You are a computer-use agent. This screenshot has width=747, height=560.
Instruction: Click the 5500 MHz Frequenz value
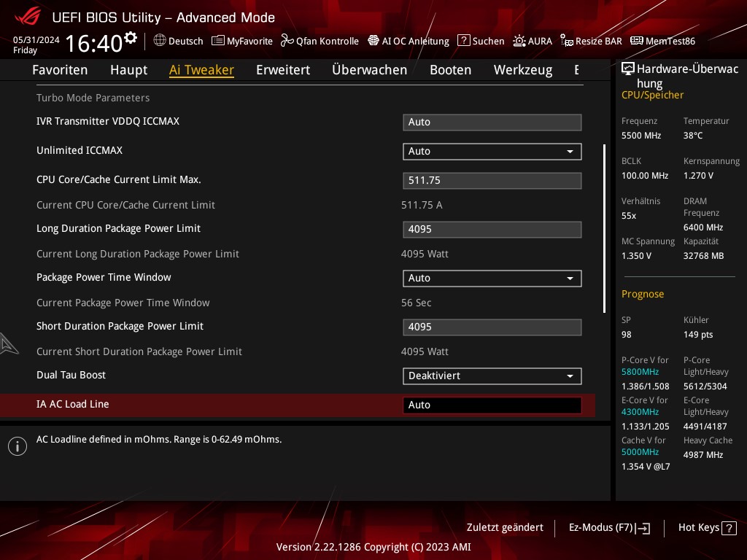click(641, 135)
